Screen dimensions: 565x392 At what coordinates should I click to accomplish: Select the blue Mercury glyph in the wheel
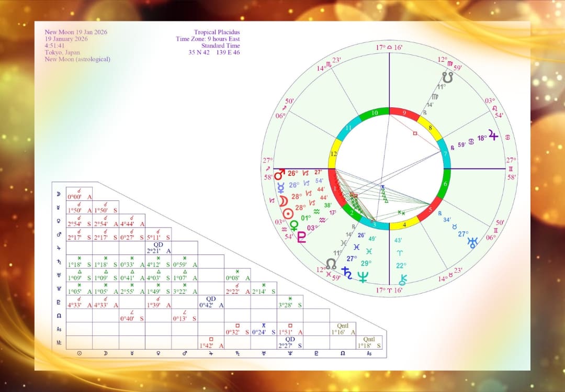point(281,187)
